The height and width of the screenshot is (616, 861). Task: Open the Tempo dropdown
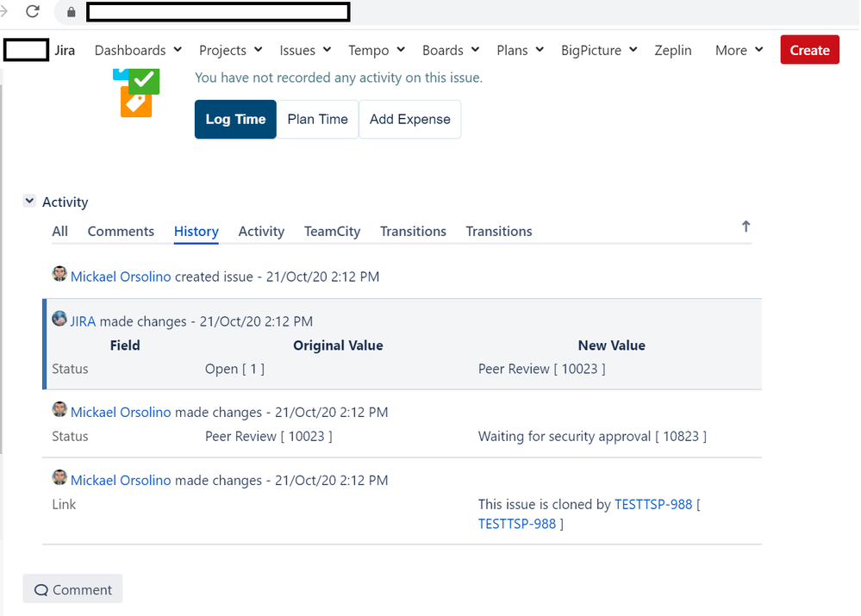(377, 50)
